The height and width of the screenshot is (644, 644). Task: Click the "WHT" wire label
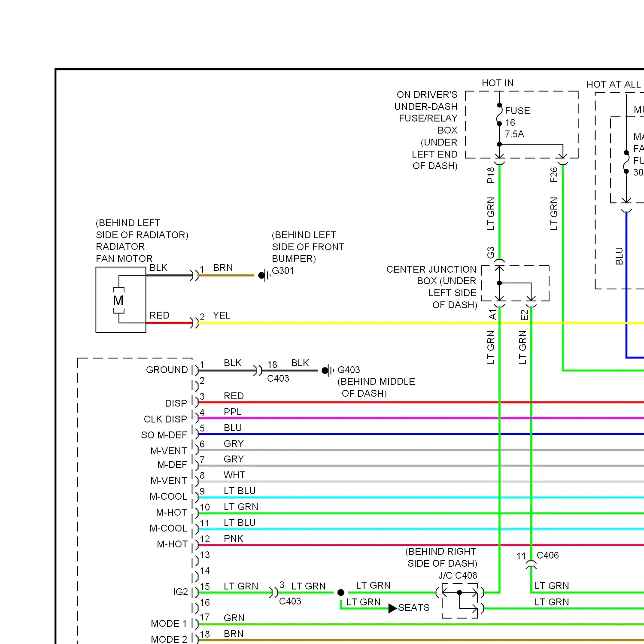coord(234,475)
